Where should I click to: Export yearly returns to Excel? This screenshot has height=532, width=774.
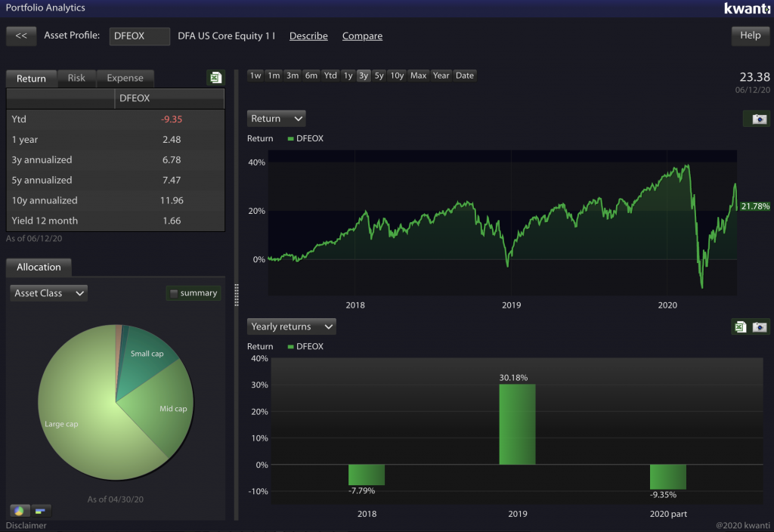click(741, 326)
